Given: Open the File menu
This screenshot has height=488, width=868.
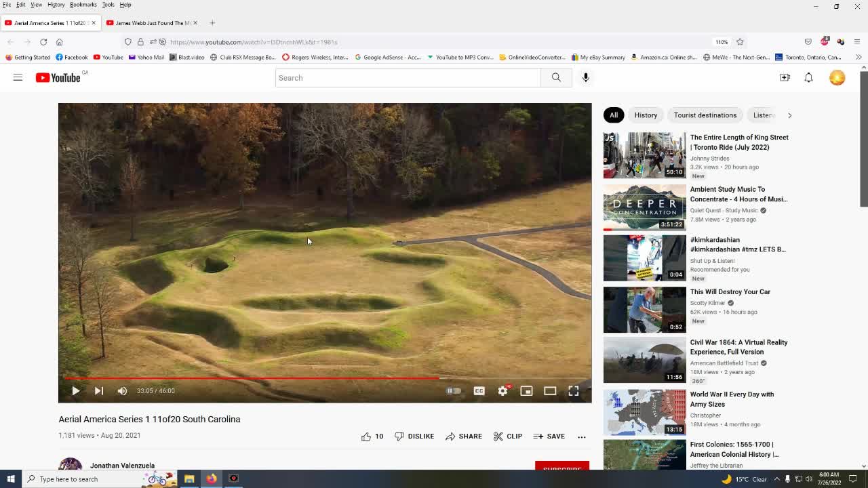Looking at the screenshot, I should [7, 5].
